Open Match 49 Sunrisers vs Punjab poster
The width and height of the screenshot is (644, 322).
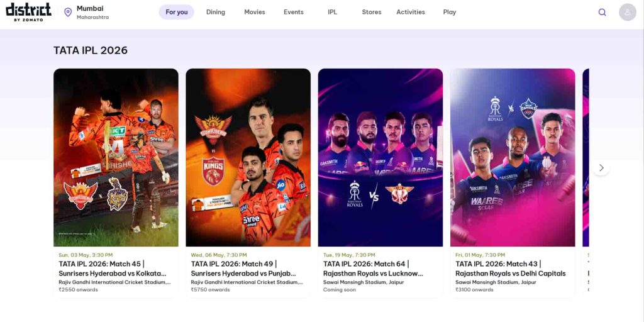[x=248, y=157]
